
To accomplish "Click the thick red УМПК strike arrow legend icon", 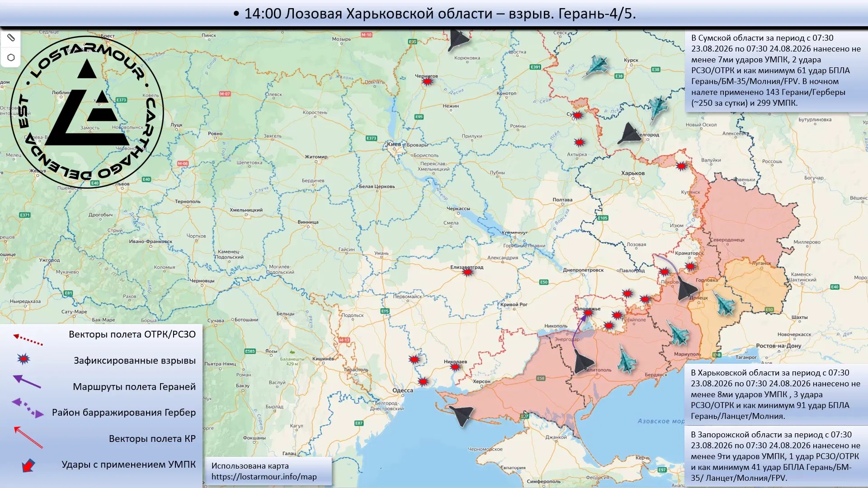I will (28, 465).
